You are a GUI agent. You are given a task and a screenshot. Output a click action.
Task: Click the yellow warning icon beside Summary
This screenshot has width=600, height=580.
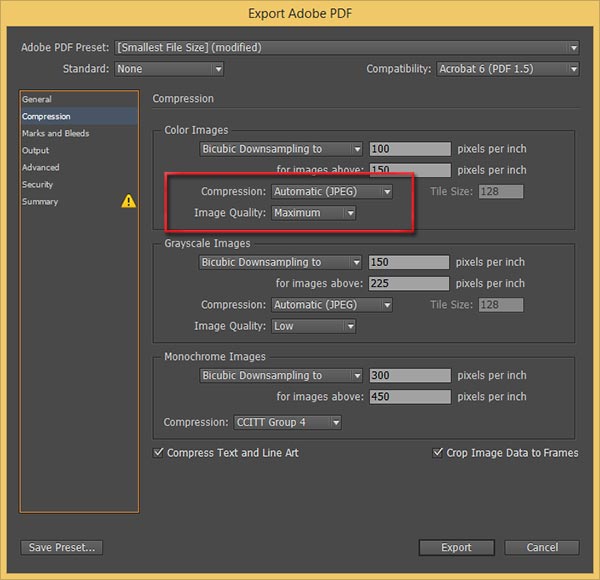point(128,201)
